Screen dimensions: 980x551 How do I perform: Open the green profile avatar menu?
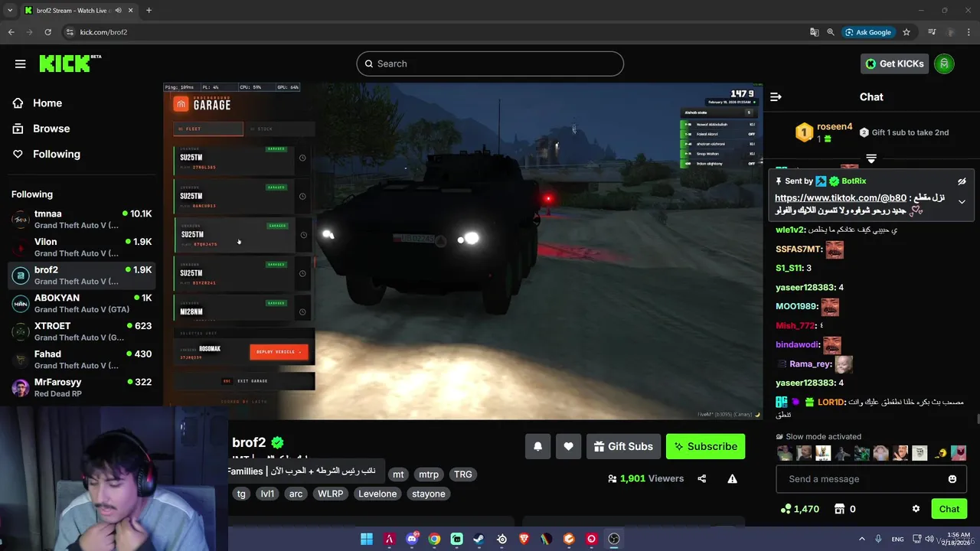pos(945,64)
